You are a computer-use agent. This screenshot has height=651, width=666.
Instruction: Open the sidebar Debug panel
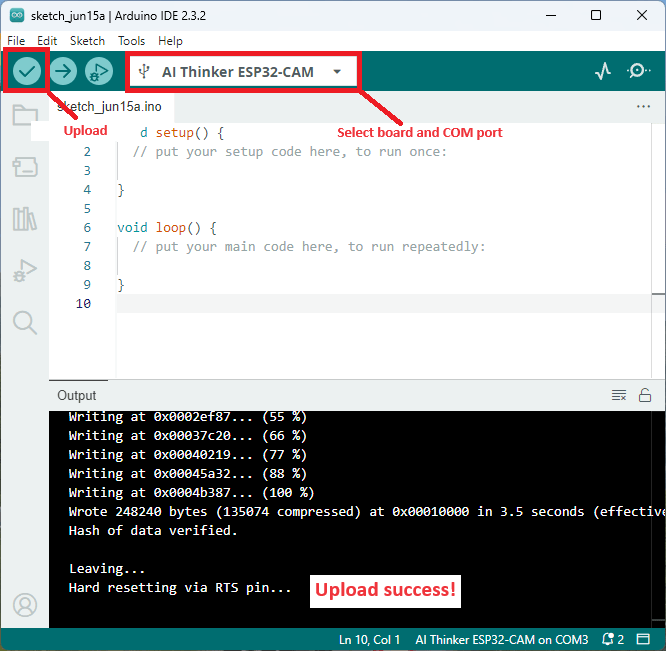(x=25, y=270)
